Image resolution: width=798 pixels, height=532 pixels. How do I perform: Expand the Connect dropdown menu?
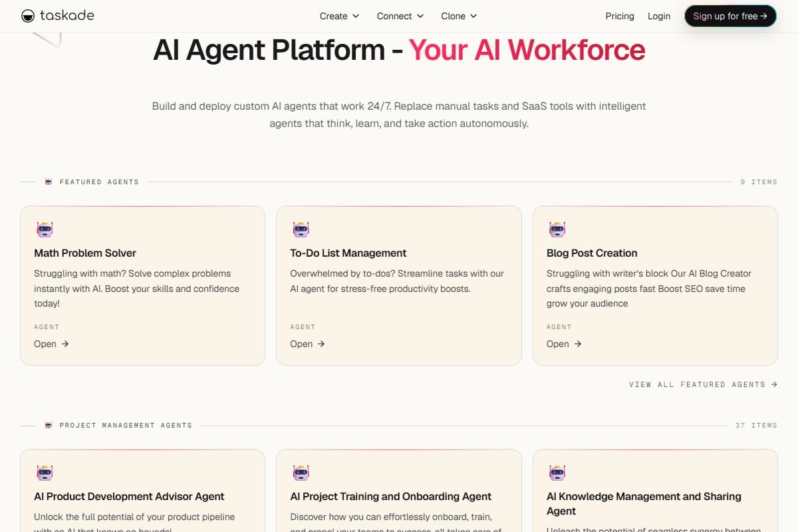[400, 16]
